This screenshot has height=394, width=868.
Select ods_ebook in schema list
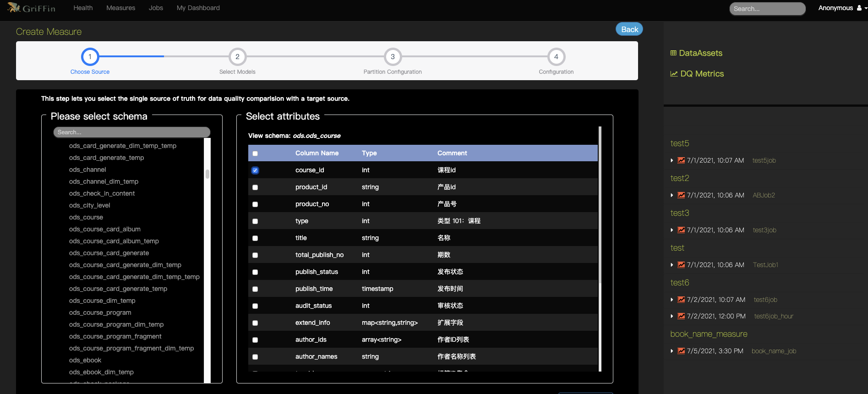pyautogui.click(x=85, y=360)
